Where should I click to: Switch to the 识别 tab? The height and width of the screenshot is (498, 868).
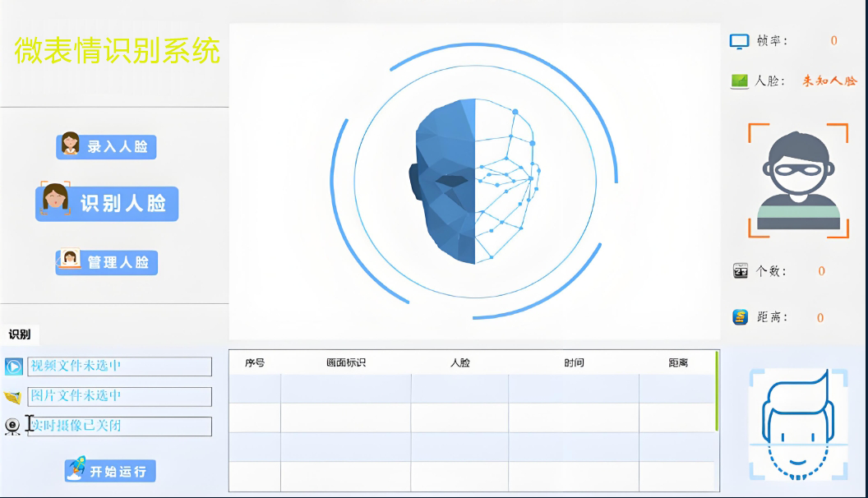pyautogui.click(x=20, y=334)
